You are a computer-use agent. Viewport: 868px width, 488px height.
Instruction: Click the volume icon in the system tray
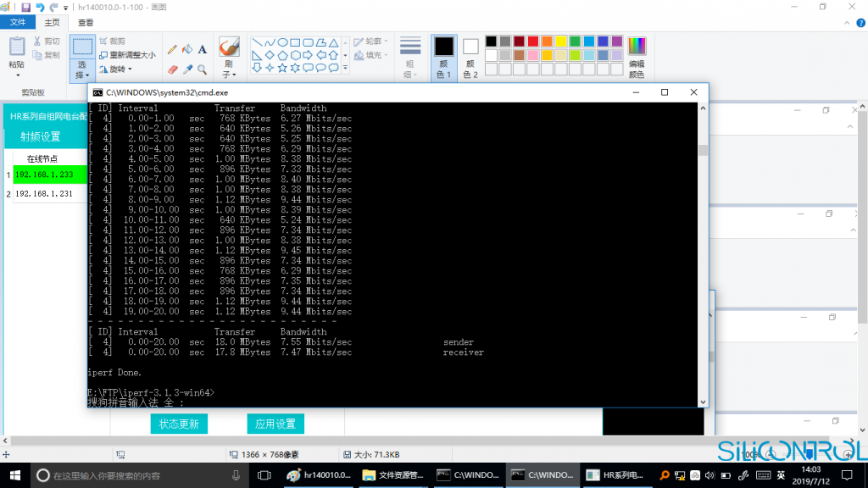click(710, 475)
